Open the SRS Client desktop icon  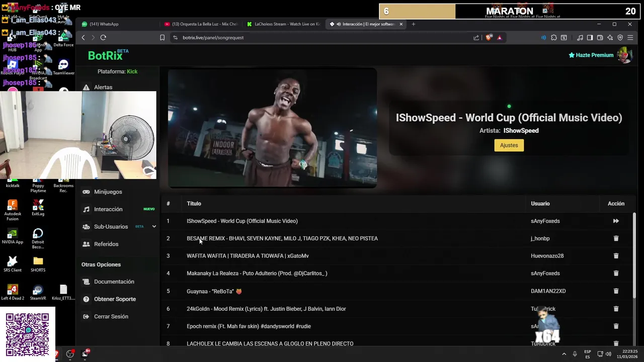[12, 264]
